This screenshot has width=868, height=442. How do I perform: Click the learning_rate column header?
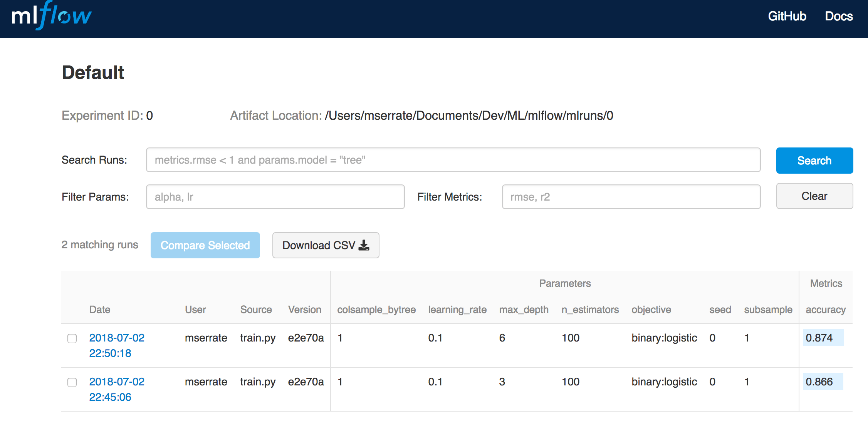pyautogui.click(x=457, y=310)
